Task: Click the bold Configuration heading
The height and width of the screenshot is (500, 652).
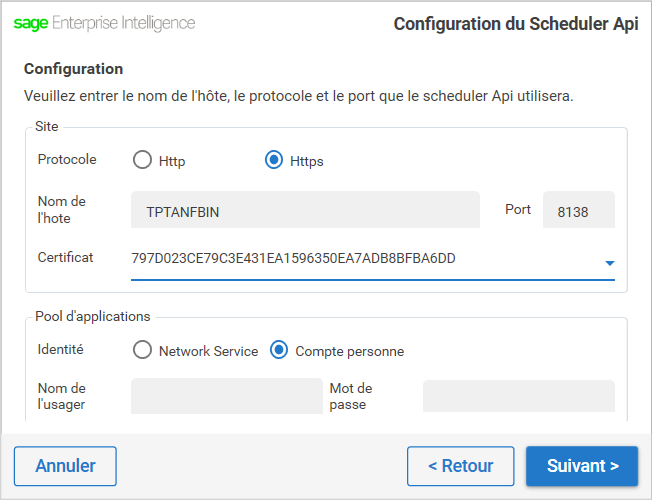Action: click(x=74, y=69)
